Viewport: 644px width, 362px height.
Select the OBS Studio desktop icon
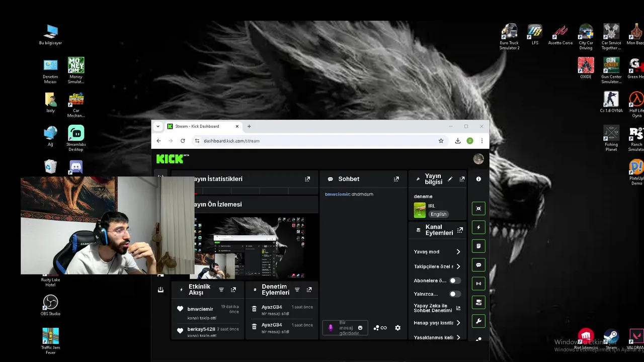[50, 305]
